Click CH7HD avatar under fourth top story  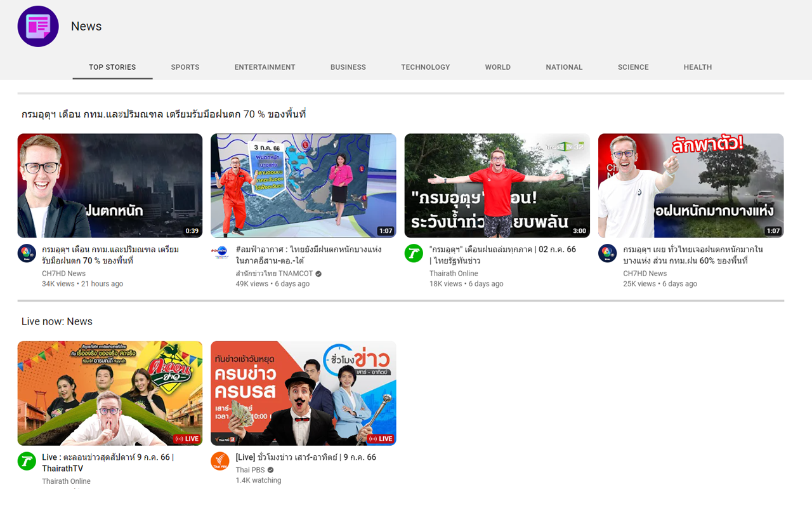coord(607,253)
